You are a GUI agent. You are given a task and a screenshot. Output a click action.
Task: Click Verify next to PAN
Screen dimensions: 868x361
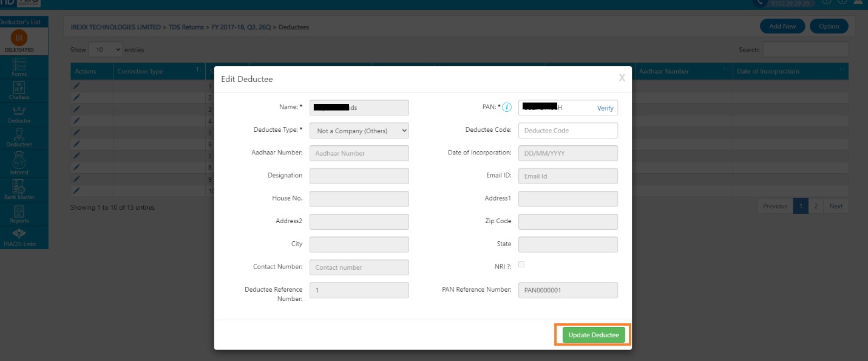tap(605, 108)
